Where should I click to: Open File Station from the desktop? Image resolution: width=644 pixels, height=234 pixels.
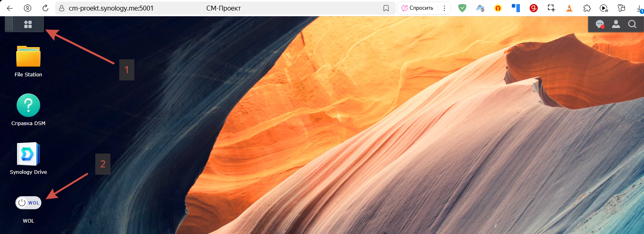point(28,57)
